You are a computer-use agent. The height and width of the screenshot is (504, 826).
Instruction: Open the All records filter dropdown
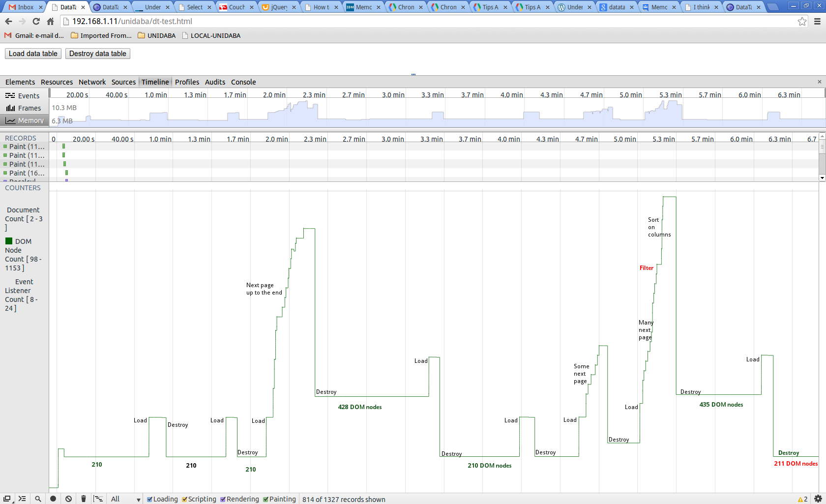point(125,499)
